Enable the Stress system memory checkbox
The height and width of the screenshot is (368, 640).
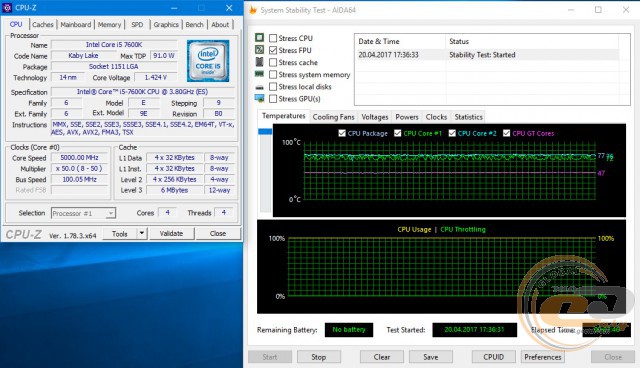pos(273,75)
